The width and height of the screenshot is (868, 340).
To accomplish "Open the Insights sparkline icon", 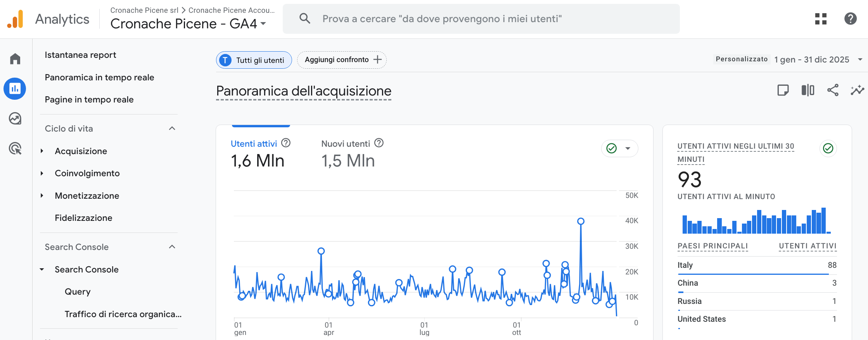I will 857,90.
